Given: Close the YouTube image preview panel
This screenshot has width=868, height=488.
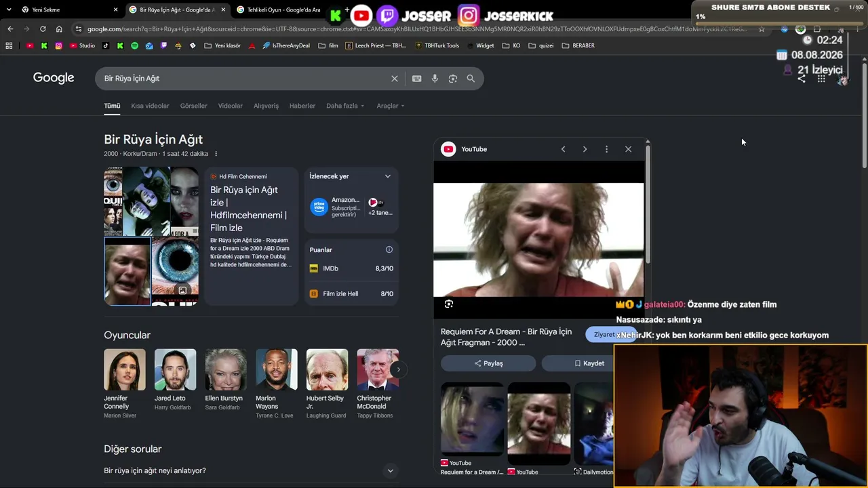Looking at the screenshot, I should 628,149.
